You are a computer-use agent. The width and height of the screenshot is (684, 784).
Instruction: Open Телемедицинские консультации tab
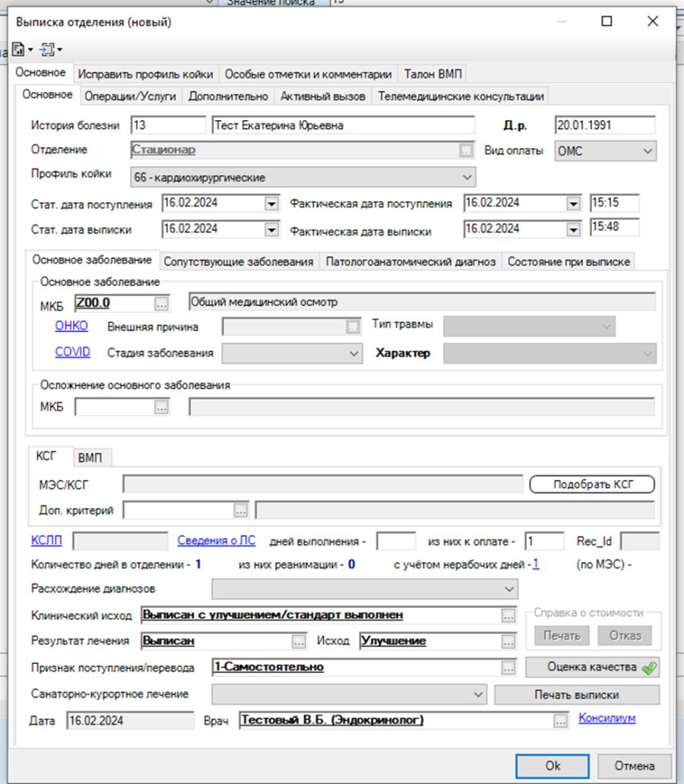pos(461,96)
